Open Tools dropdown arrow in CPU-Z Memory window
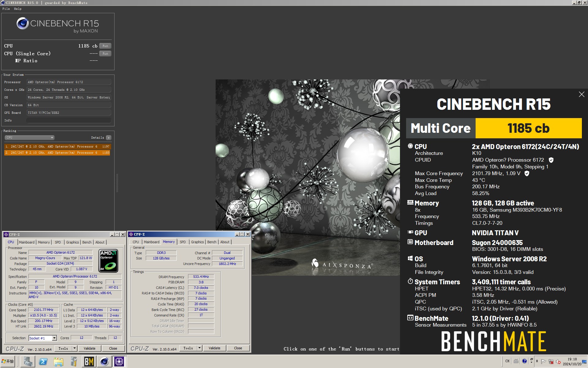 pyautogui.click(x=199, y=348)
